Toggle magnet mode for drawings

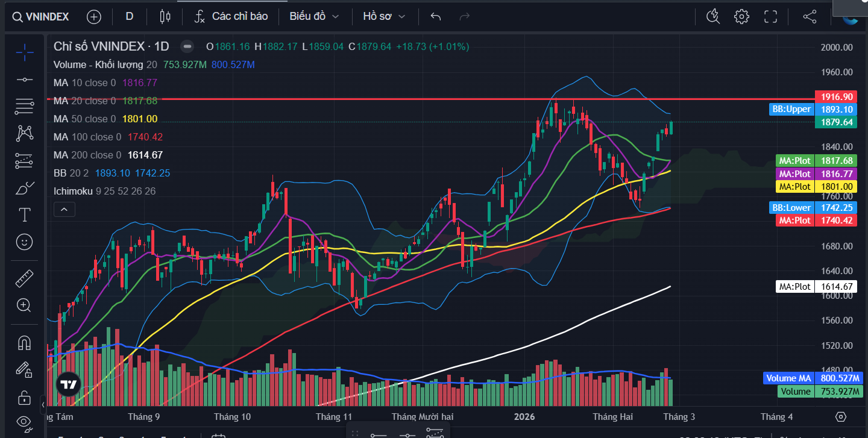[x=24, y=343]
